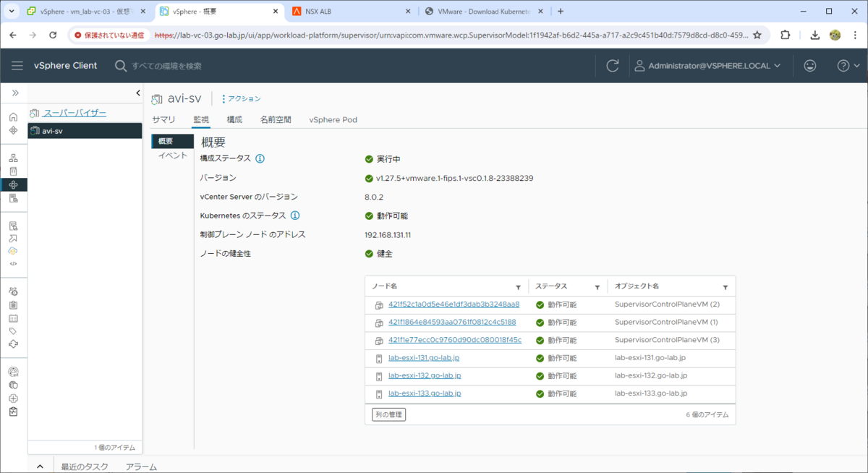
Task: Open アラーム bottom tab
Action: (x=141, y=467)
